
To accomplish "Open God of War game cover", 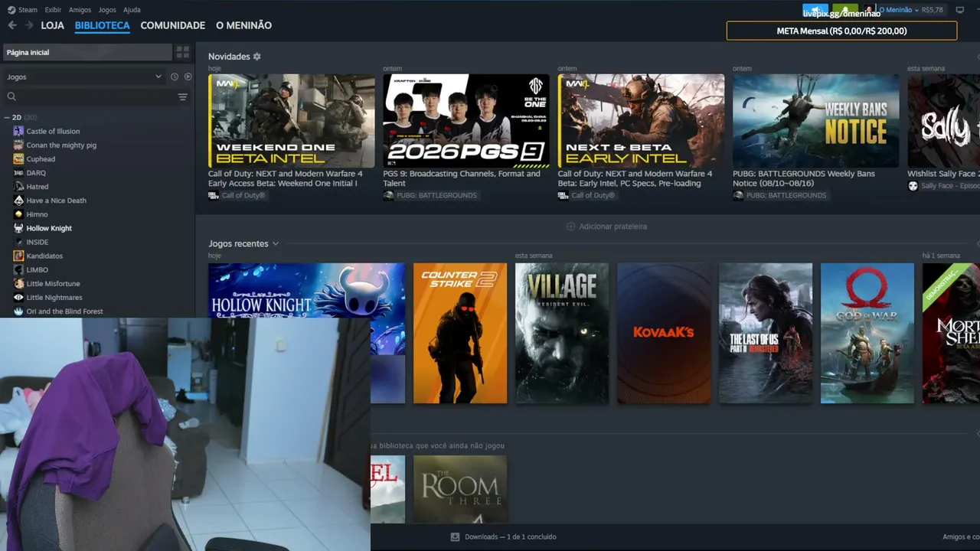I will point(867,333).
